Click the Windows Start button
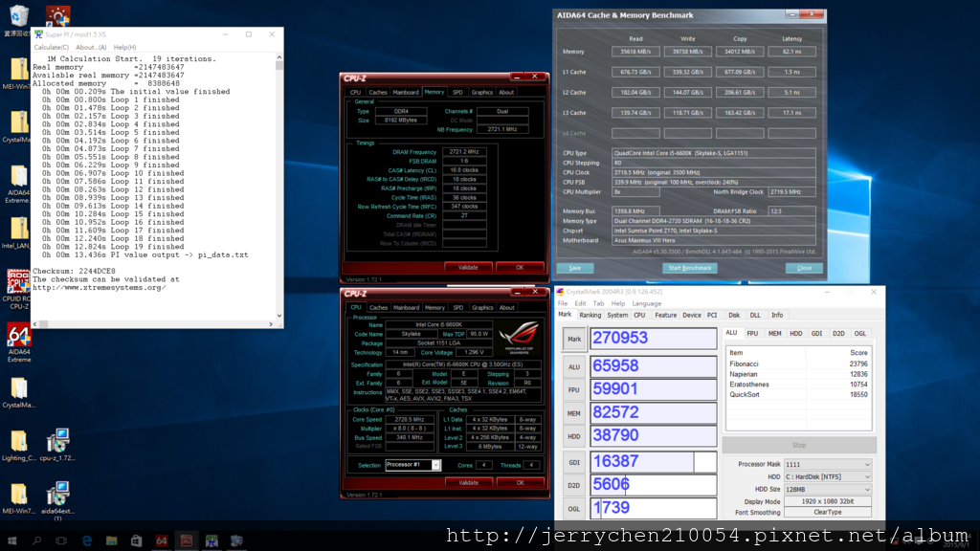 tap(11, 540)
